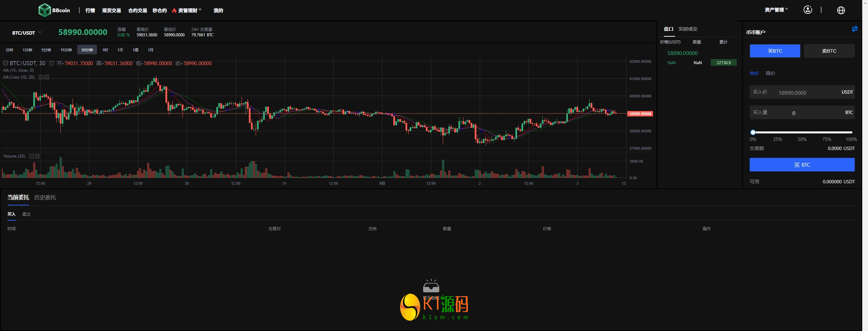Open the 秒合约 menu item
Image resolution: width=868 pixels, height=331 pixels.
pyautogui.click(x=160, y=11)
